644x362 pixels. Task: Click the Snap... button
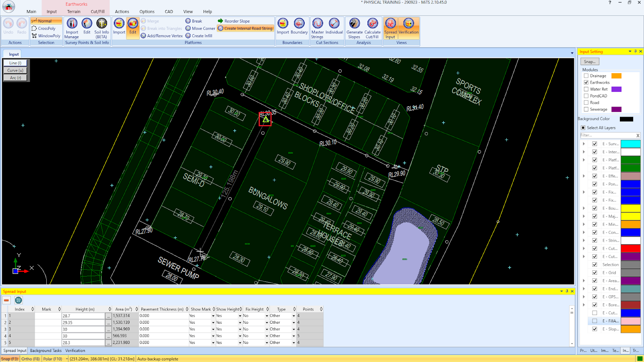point(590,62)
